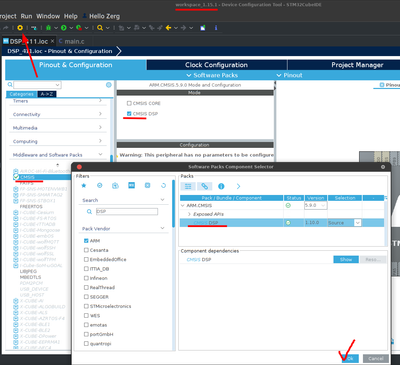Screen dimensions: 400x365
Task: Click the green status icon of ARM.CMSIS row
Action: pos(288,205)
